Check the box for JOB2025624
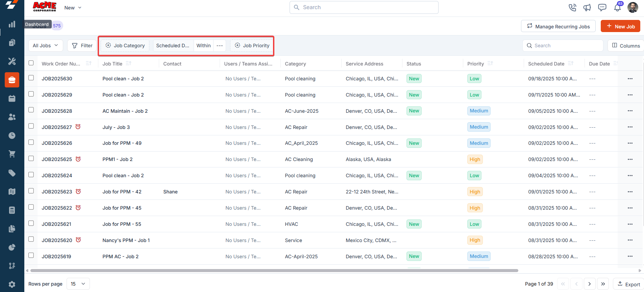The width and height of the screenshot is (644, 292). point(31,175)
